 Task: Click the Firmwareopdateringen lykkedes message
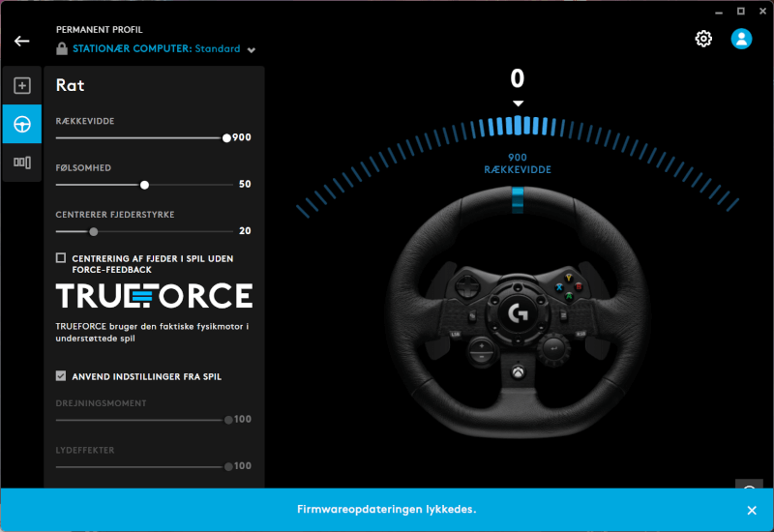(386, 510)
